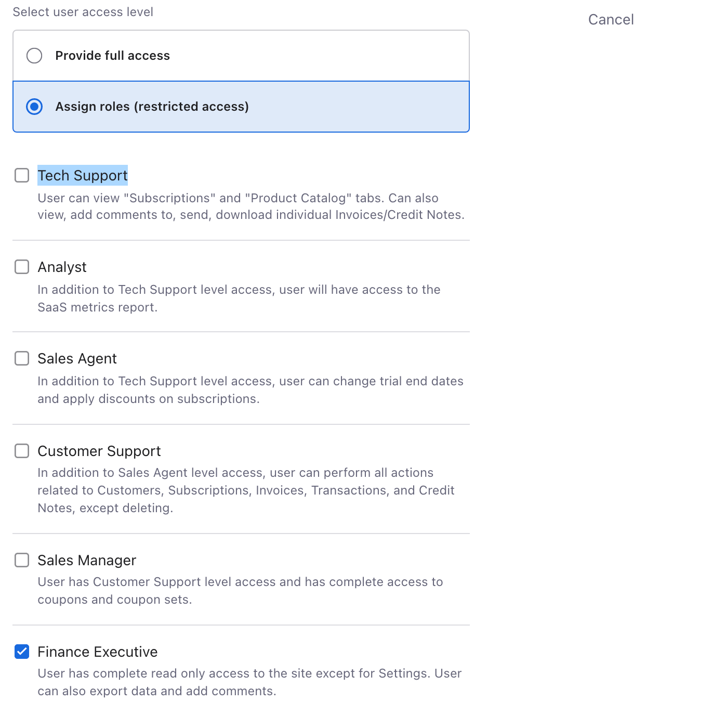Choose the "Assign roles (restricted access)" radio button
Screen dimensions: 712x728
(34, 107)
